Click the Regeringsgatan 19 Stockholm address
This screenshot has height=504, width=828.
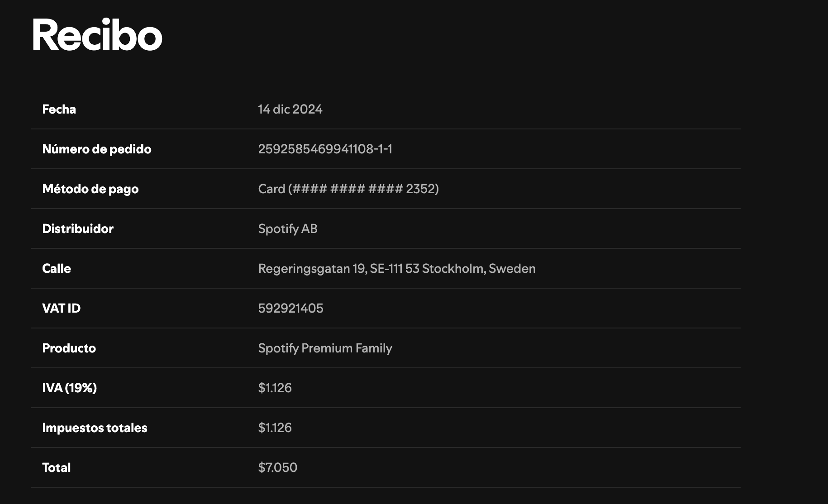(x=396, y=268)
